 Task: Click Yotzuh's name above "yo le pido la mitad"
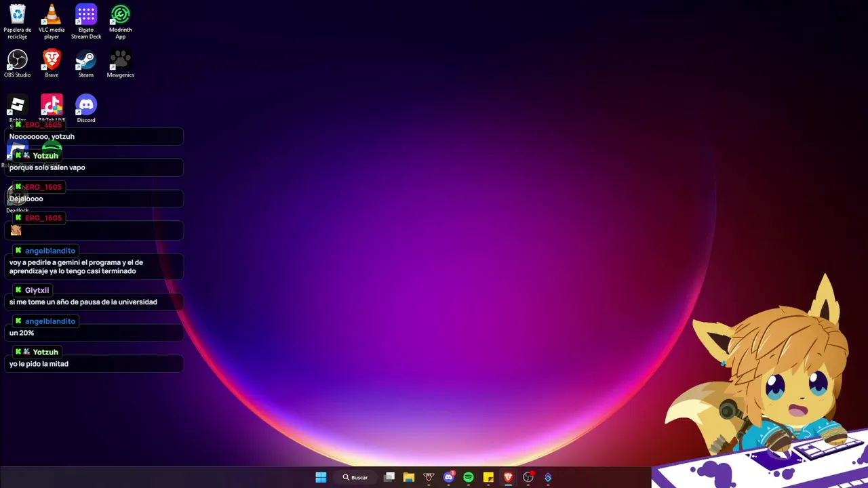click(45, 352)
